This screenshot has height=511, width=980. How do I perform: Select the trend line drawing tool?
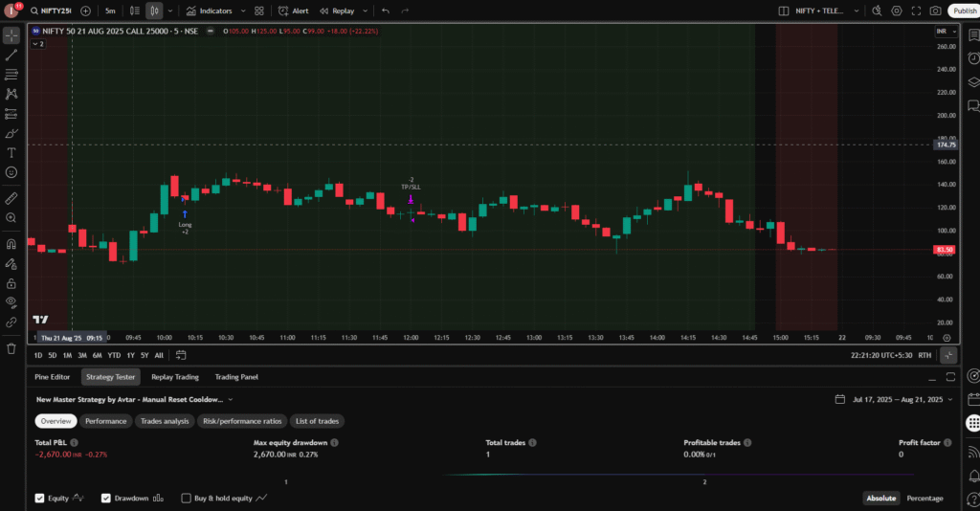(x=11, y=56)
